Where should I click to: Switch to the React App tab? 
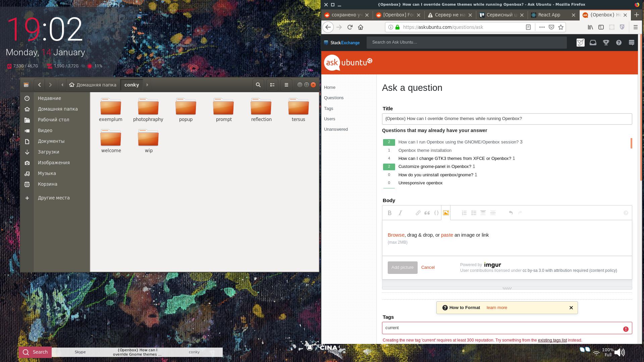[549, 15]
